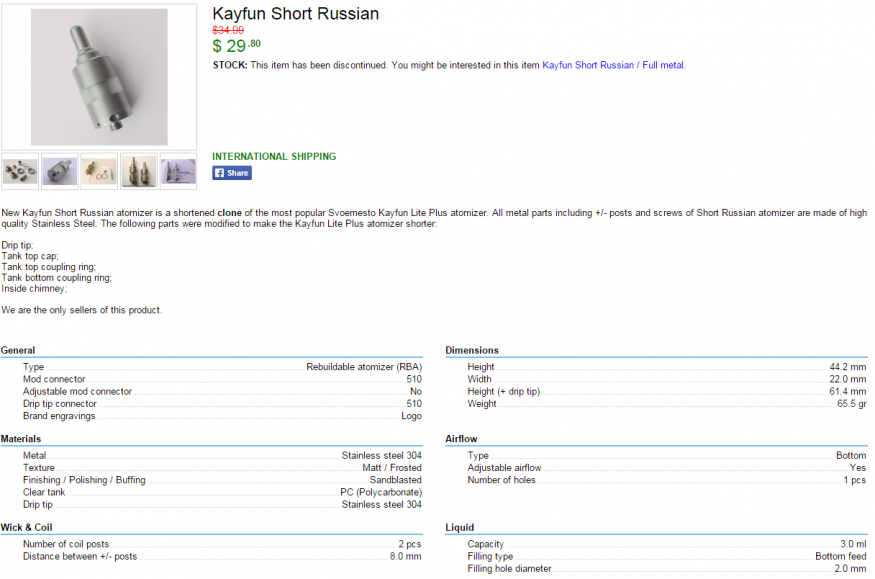Click the General section header

(x=18, y=350)
